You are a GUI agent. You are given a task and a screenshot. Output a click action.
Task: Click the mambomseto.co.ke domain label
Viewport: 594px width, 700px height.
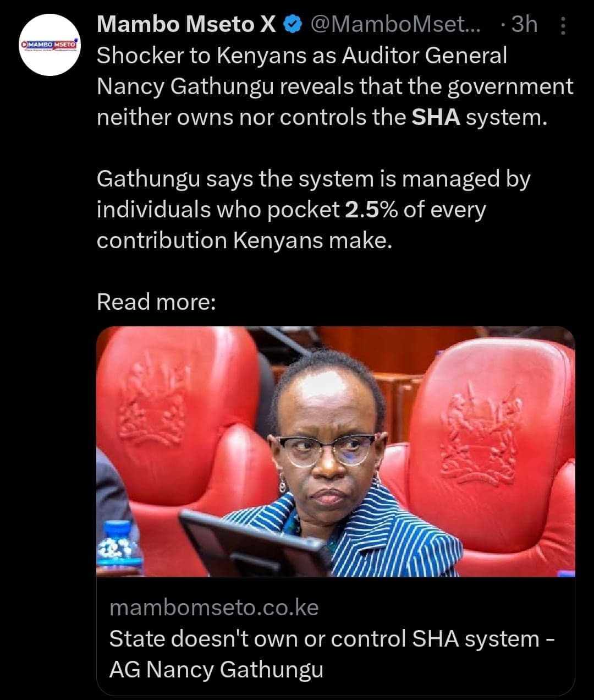click(x=214, y=608)
